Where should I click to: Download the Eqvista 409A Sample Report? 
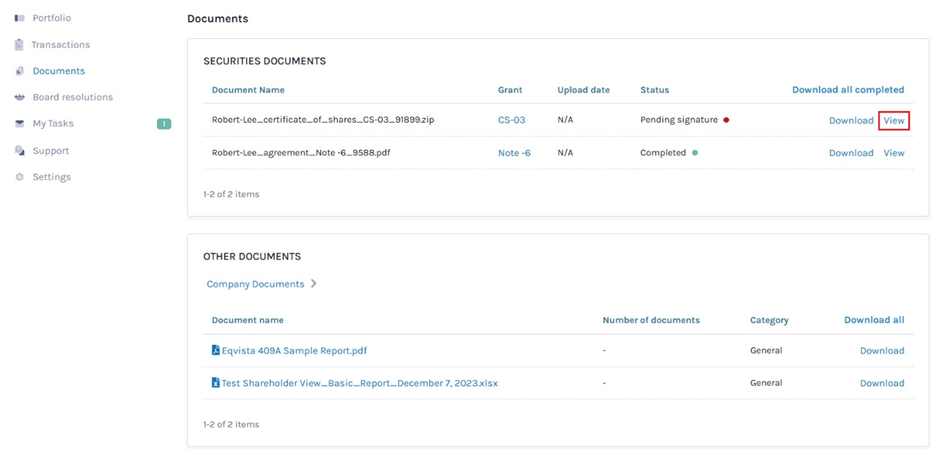(881, 351)
